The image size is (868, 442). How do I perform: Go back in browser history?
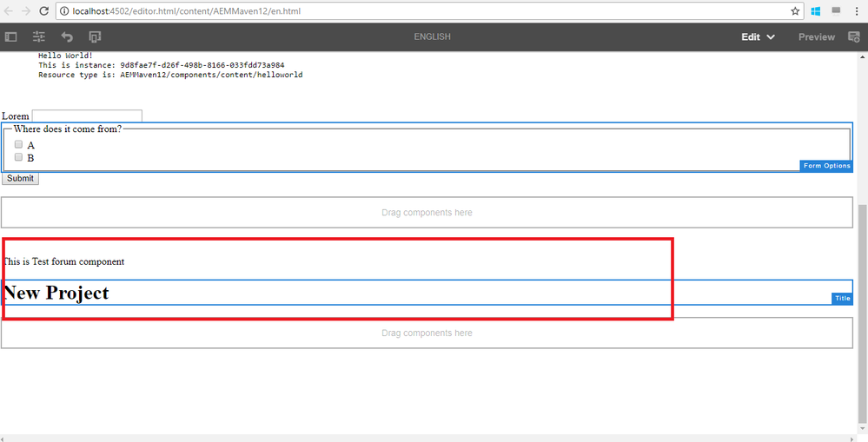[x=9, y=11]
